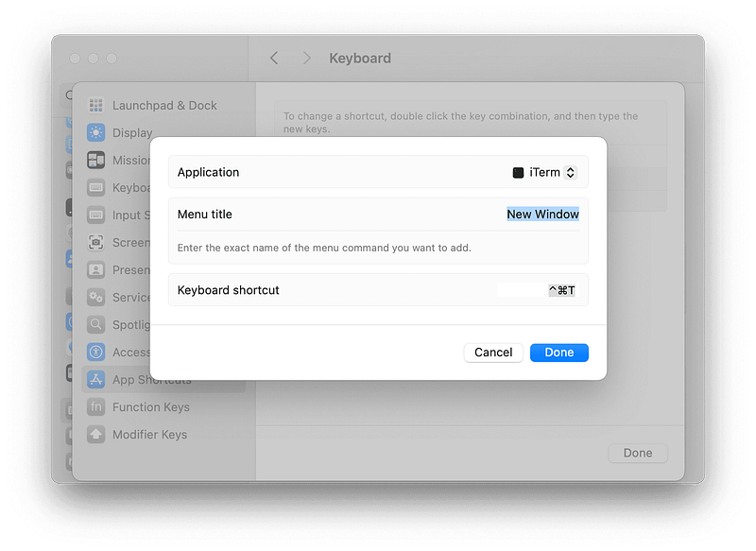Click the iTerm application icon in the dialog
Screen dimensions: 756x551
click(518, 173)
